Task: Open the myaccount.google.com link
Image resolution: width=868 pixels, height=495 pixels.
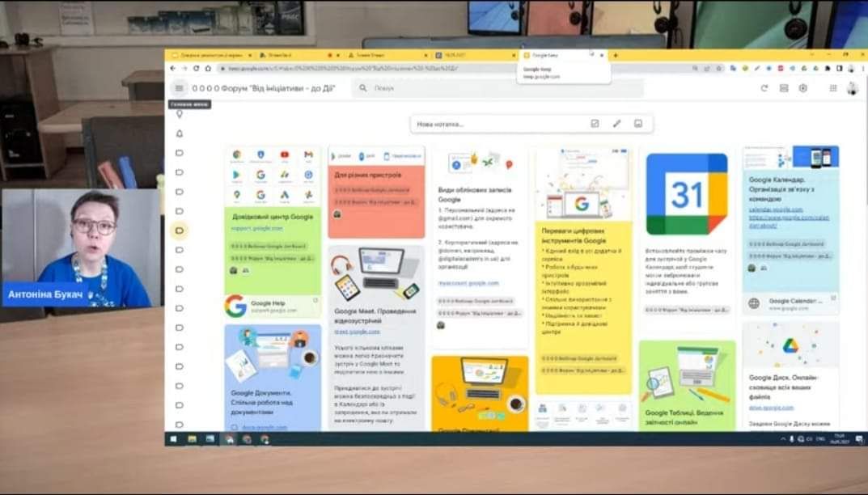Action: pyautogui.click(x=468, y=283)
